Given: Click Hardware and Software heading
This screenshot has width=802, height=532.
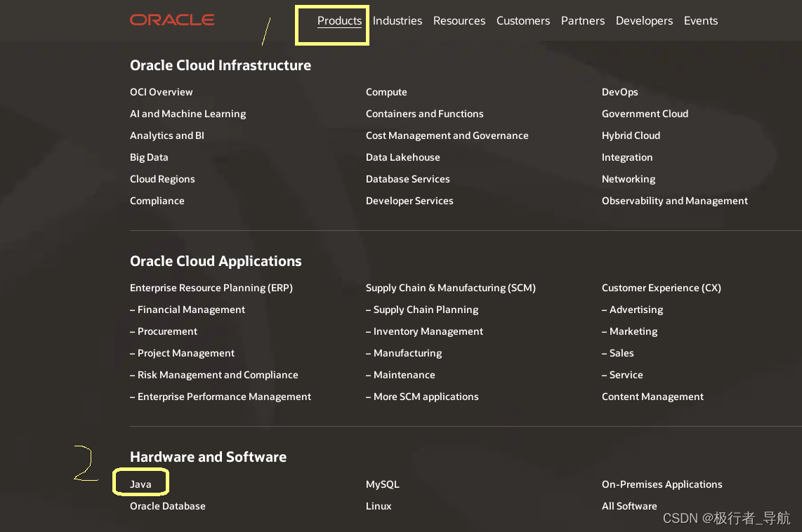Looking at the screenshot, I should (x=208, y=457).
